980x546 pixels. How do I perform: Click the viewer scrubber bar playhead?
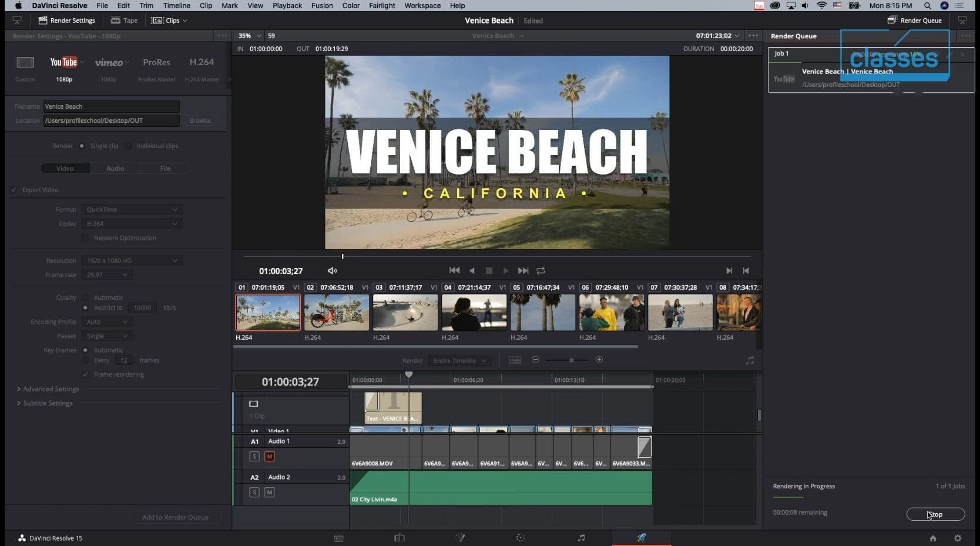point(343,256)
